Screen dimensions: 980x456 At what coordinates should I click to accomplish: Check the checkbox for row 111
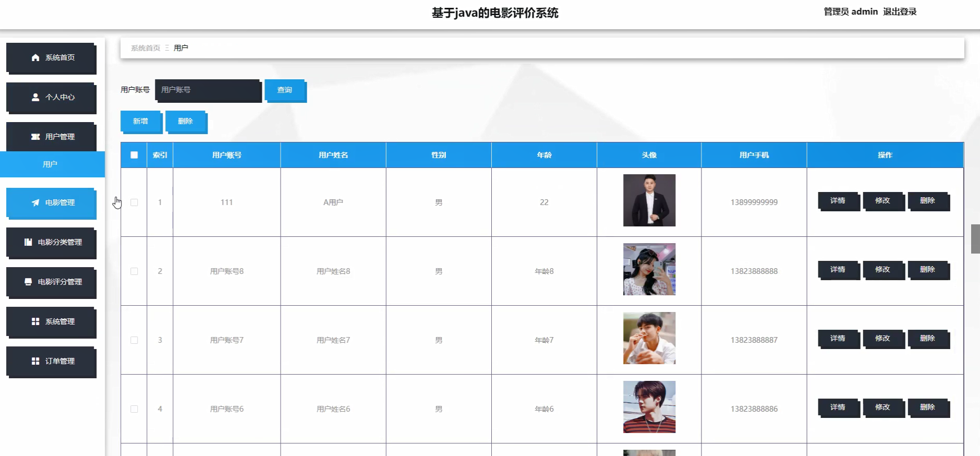coord(134,202)
